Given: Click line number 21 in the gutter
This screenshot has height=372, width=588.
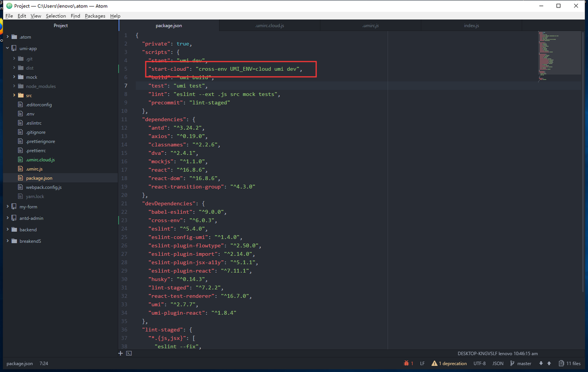Looking at the screenshot, I should 124,203.
